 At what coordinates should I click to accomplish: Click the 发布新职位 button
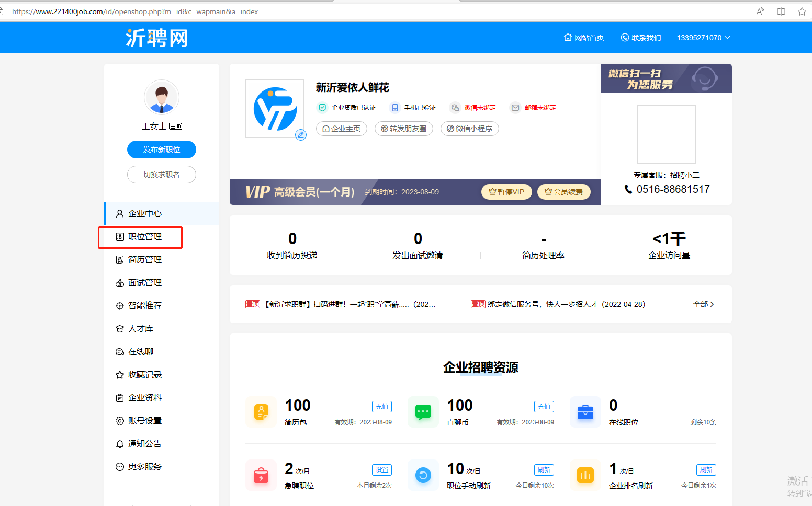[162, 149]
